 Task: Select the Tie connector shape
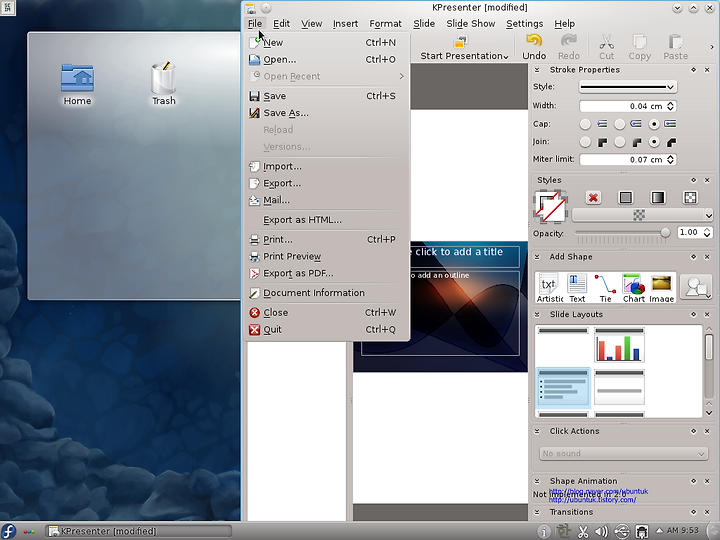(605, 287)
